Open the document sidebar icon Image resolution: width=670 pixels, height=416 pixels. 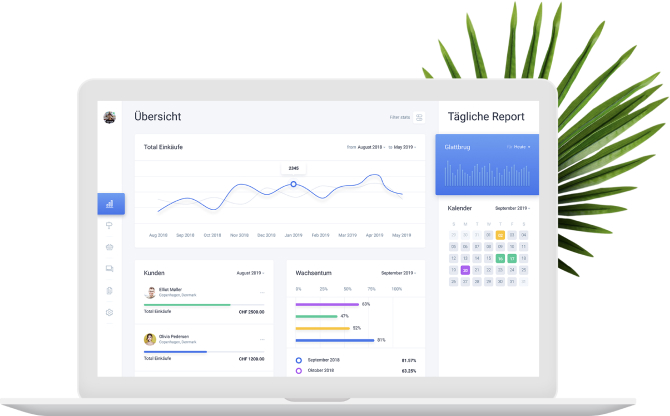click(110, 291)
